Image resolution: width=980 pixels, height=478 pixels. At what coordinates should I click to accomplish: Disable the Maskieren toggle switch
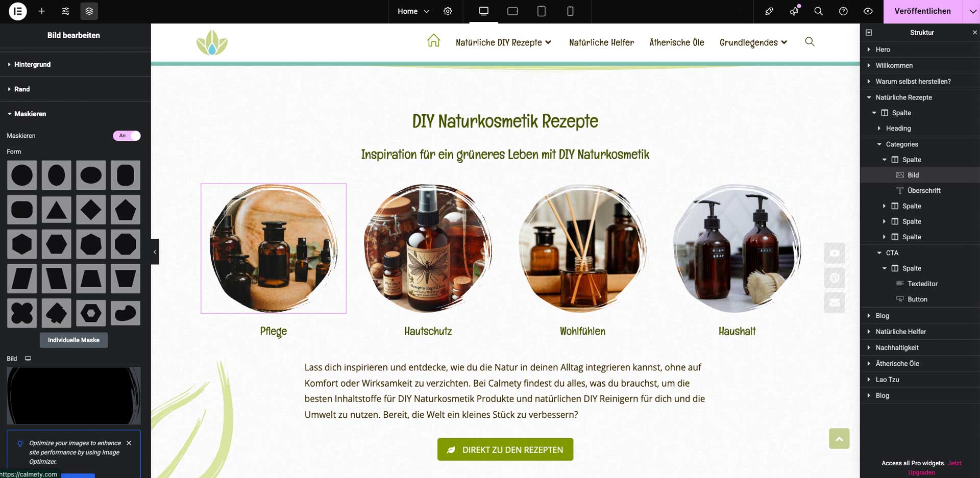coord(127,136)
